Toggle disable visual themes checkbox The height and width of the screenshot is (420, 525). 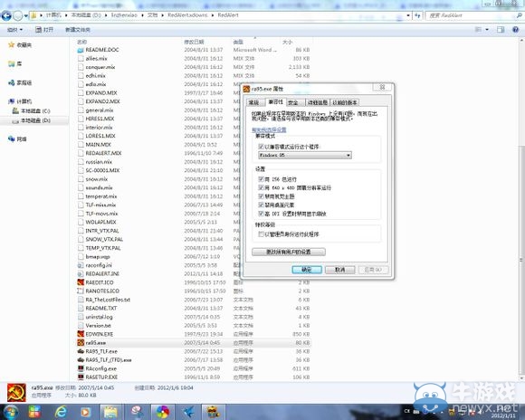pos(262,196)
